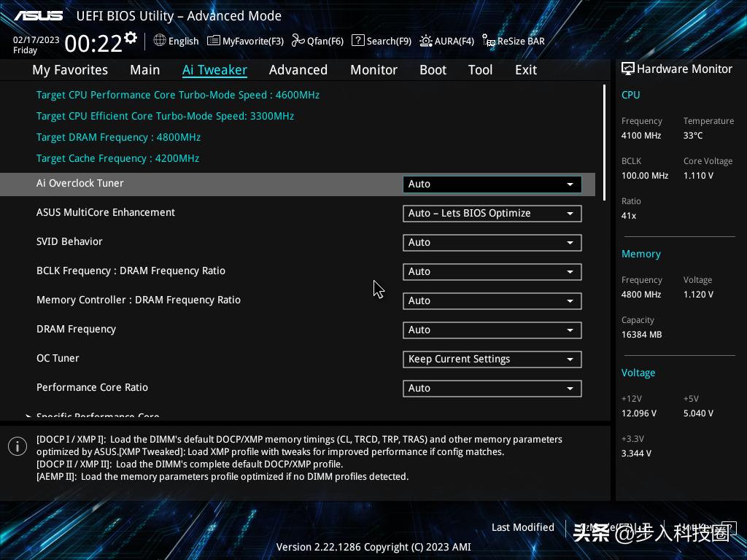The image size is (747, 560).
Task: Click the MyFavorite list icon
Action: pos(214,41)
